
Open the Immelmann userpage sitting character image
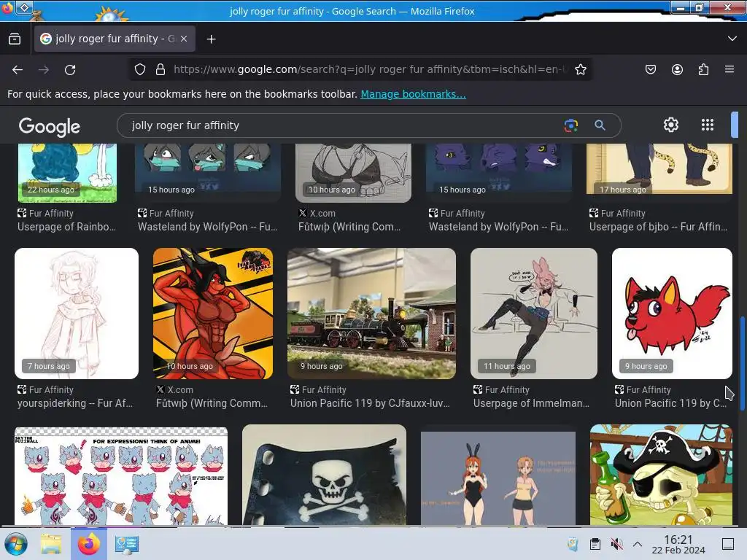coord(533,314)
